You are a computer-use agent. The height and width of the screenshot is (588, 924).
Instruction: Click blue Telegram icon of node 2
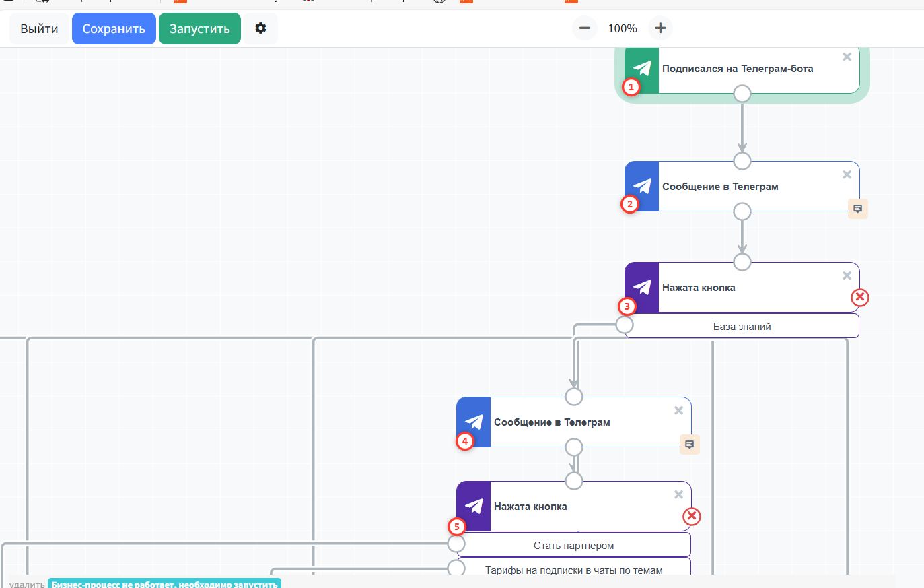(x=642, y=186)
